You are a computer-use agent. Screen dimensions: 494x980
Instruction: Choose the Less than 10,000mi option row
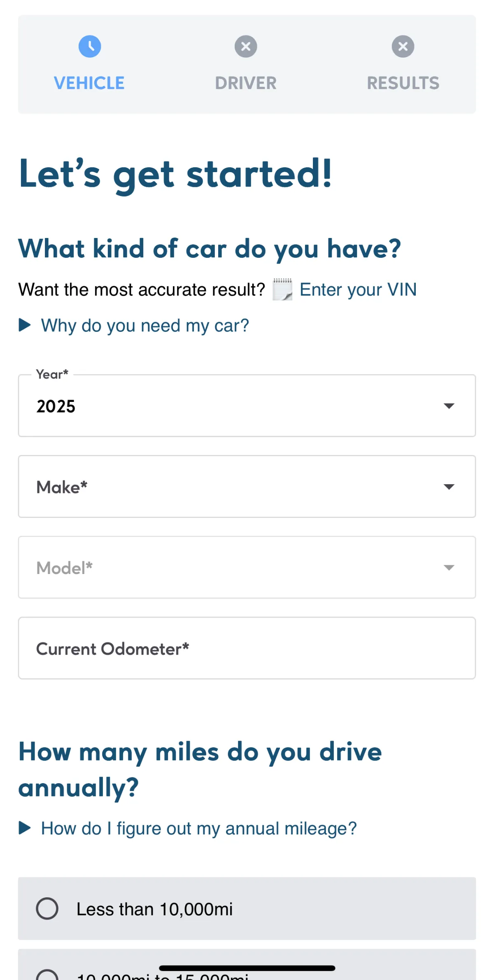tap(247, 908)
